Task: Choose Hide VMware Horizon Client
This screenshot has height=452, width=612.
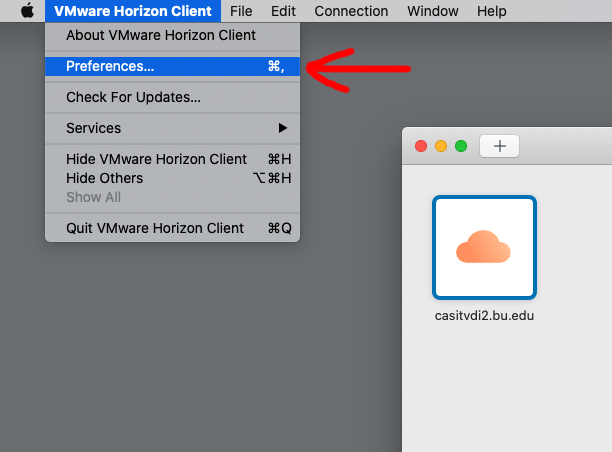Action: 173,159
